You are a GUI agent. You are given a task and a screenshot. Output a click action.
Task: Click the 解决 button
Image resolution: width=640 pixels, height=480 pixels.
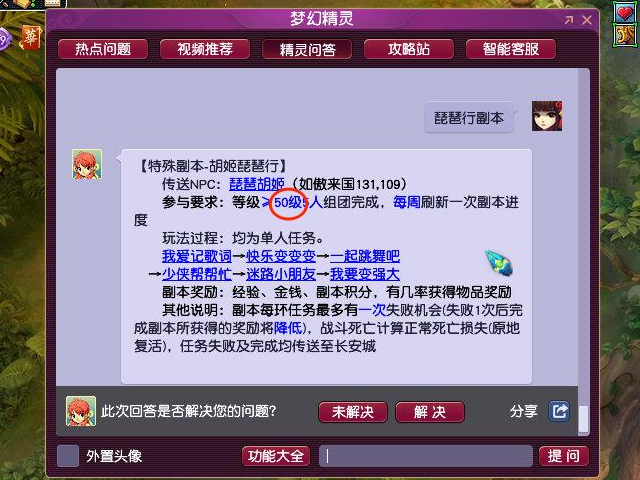point(430,412)
